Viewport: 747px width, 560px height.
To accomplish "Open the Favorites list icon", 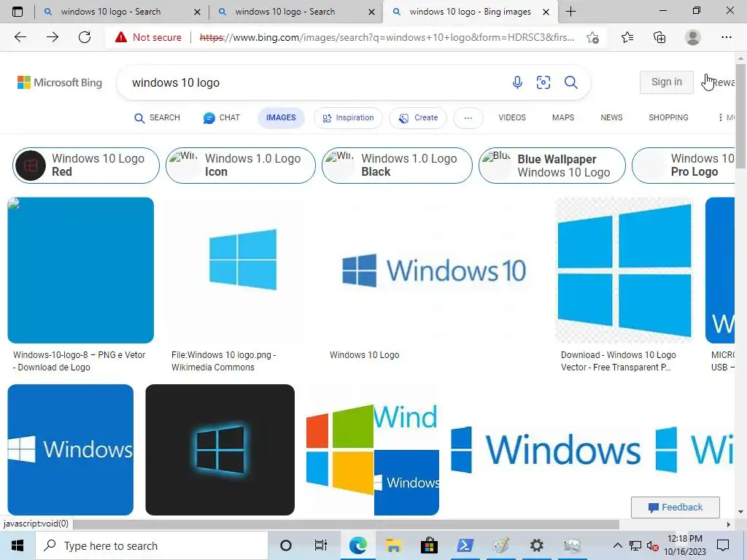I will click(x=627, y=37).
